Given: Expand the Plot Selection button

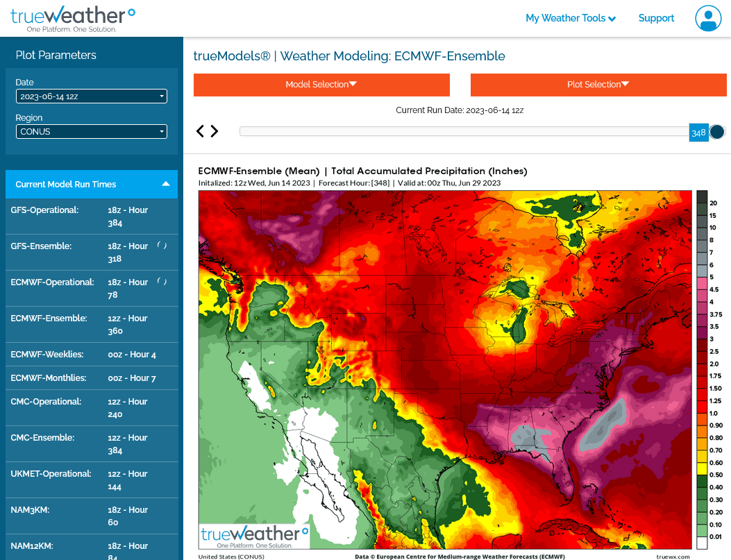Looking at the screenshot, I should coord(598,85).
